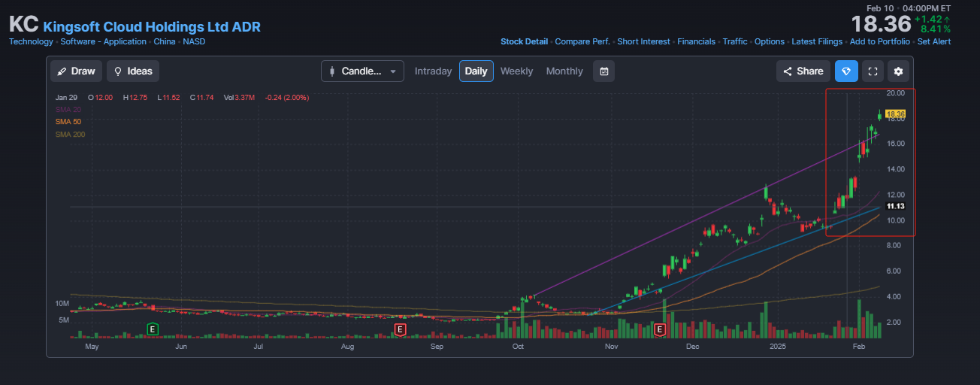Open the Draw tool with pencil icon

(76, 71)
